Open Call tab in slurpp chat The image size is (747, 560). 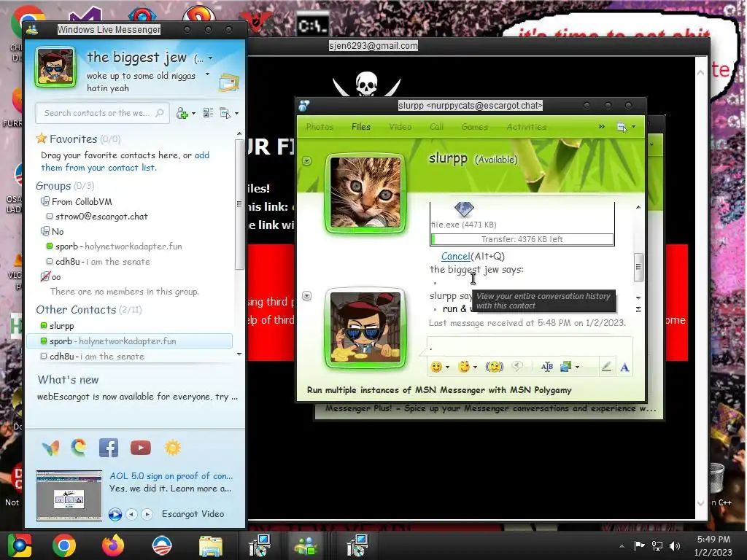(436, 127)
